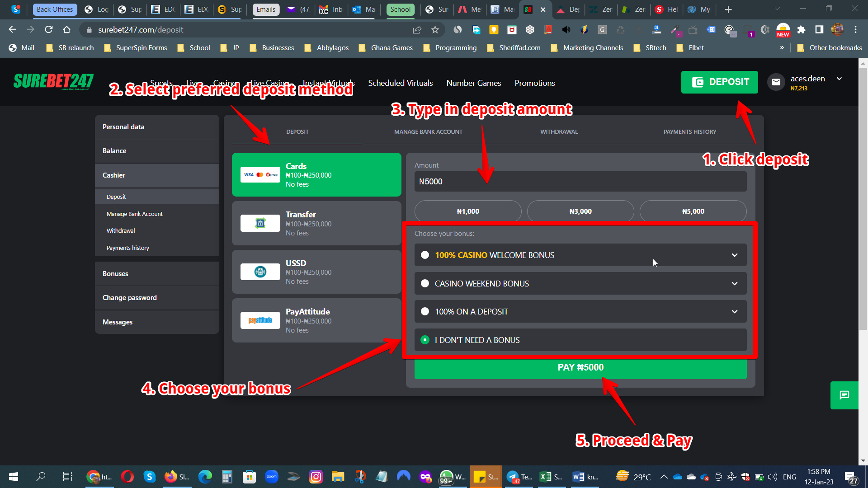868x488 pixels.
Task: Expand 100% Casino Welcome Bonus details
Action: point(735,255)
